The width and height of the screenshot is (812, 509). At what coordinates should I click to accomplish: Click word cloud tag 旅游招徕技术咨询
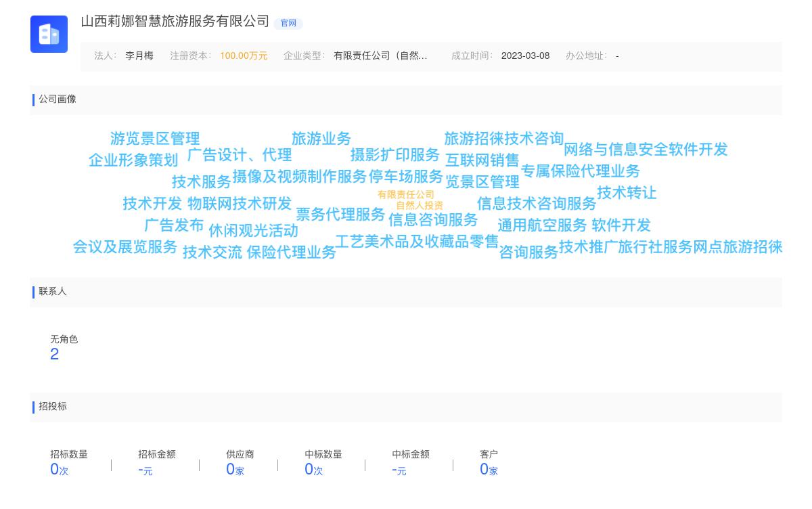point(504,139)
